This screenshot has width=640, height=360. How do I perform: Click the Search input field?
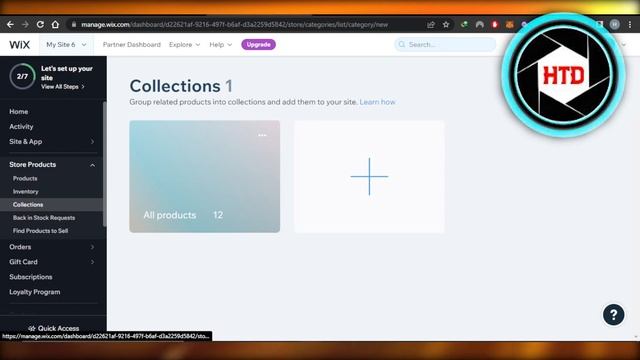445,44
